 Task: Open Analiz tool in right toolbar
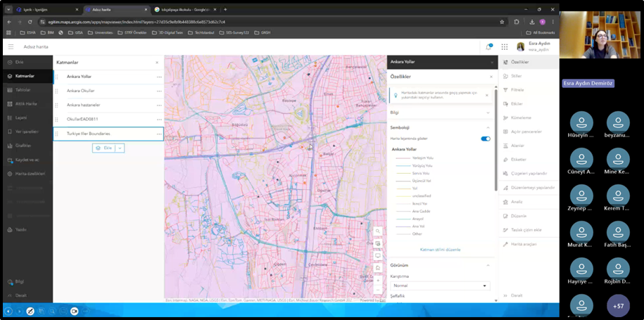[516, 202]
